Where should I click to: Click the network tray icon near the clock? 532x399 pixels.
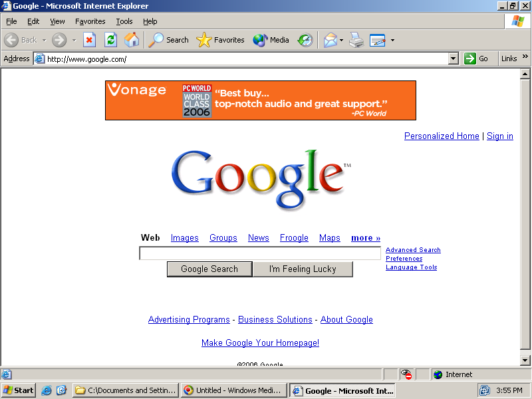click(x=485, y=390)
